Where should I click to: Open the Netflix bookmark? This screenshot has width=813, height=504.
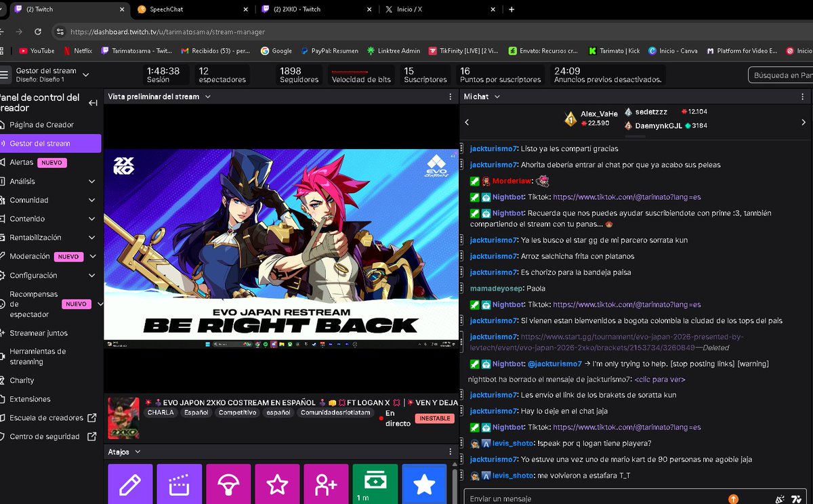click(x=78, y=51)
